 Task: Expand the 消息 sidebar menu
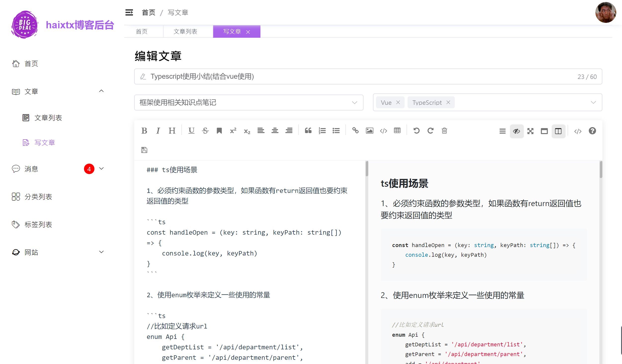point(101,168)
